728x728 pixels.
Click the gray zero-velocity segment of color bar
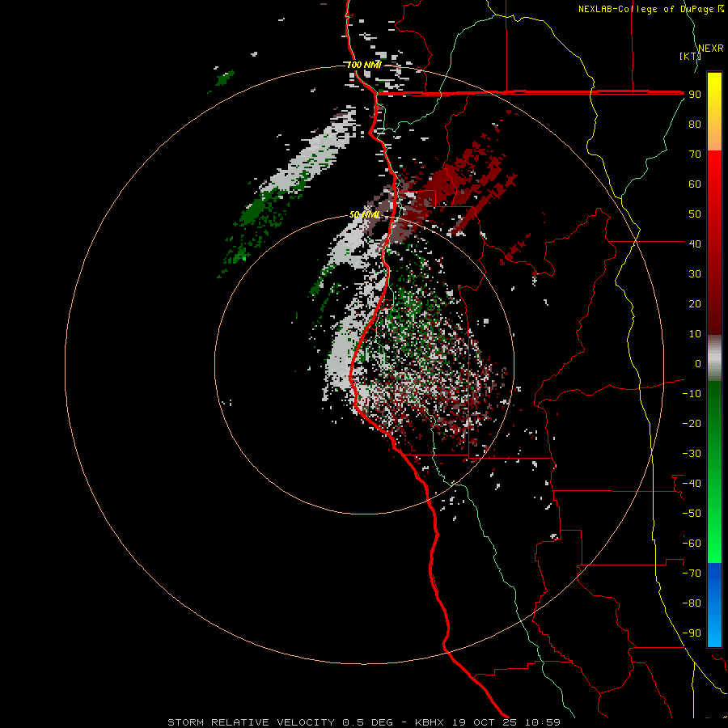click(714, 358)
